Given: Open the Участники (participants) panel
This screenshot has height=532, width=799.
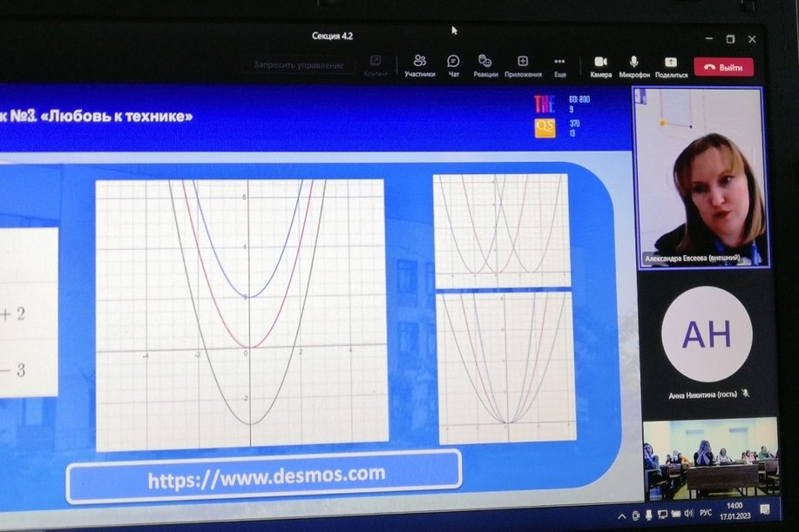Looking at the screenshot, I should (x=419, y=64).
